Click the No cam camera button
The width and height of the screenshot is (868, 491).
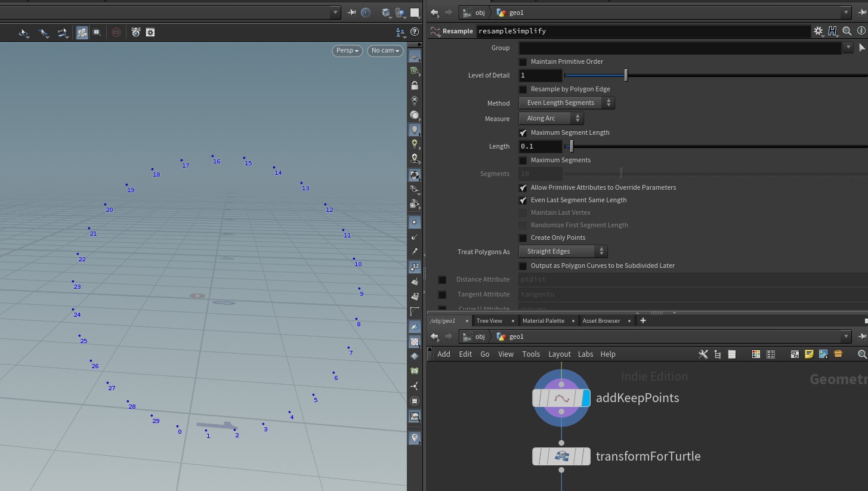point(385,51)
